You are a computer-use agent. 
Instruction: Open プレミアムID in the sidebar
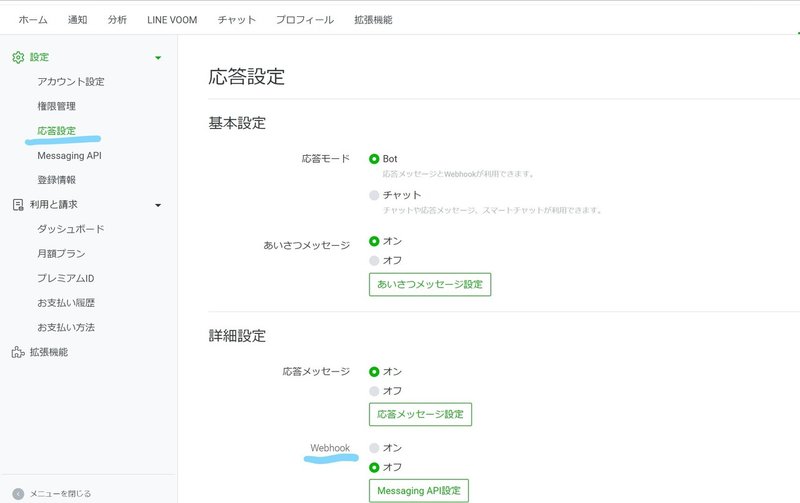pos(65,279)
